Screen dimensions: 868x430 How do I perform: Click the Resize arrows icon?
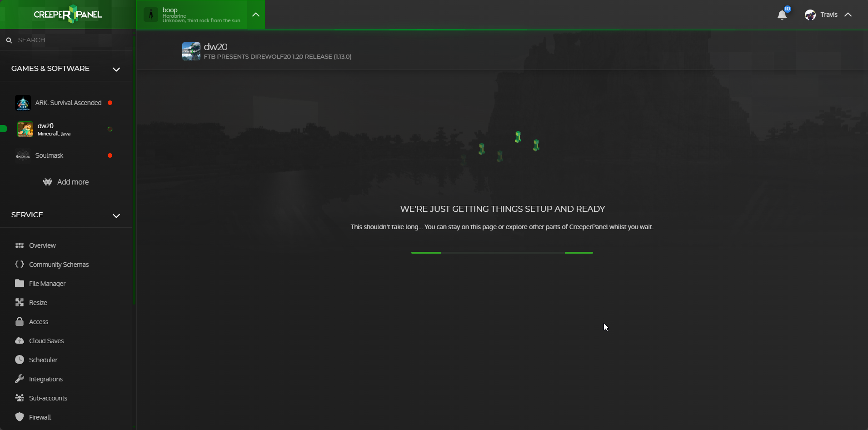(20, 302)
